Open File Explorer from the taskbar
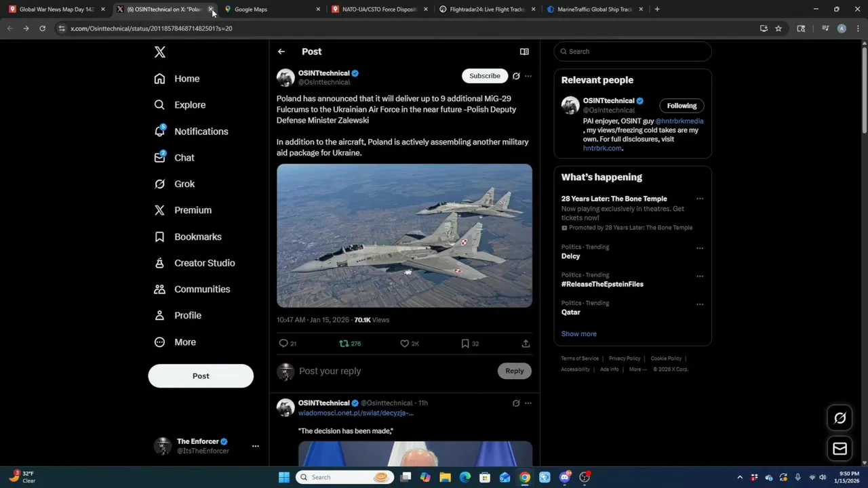This screenshot has height=488, width=868. pyautogui.click(x=445, y=477)
